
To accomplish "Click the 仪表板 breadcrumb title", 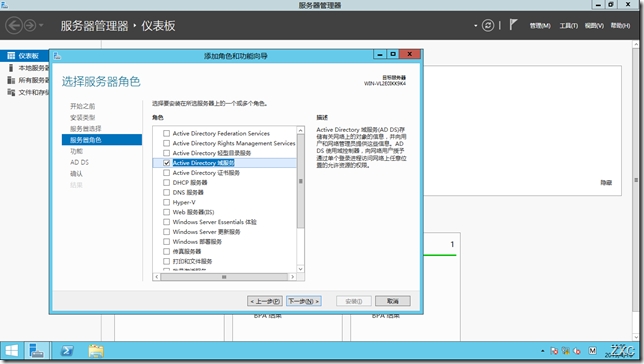I will pyautogui.click(x=158, y=25).
